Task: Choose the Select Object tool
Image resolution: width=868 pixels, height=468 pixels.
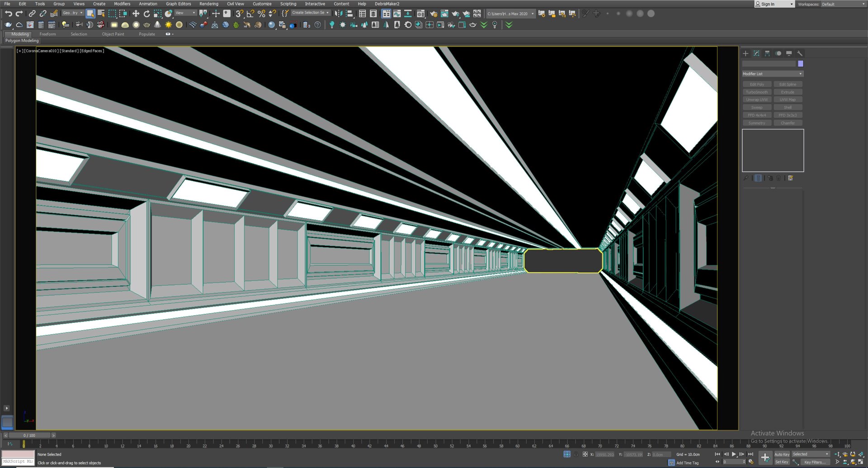Action: point(90,14)
